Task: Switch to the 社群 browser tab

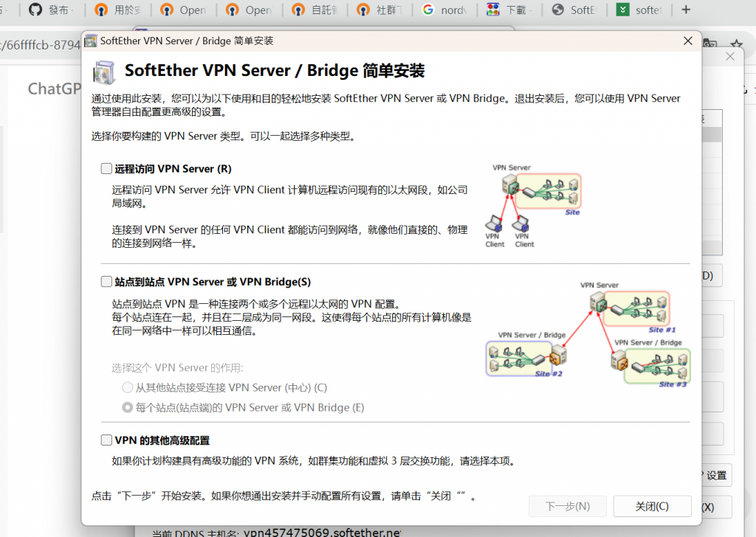Action: (x=380, y=10)
